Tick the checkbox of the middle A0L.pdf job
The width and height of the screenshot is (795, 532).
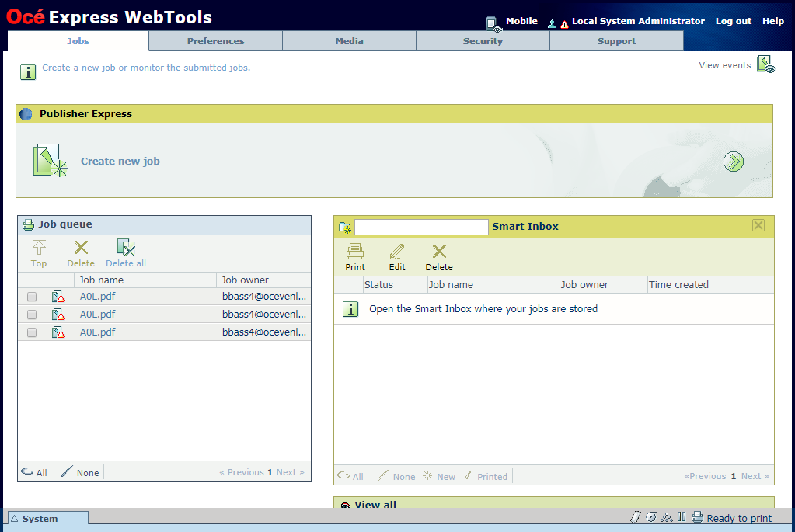32,315
